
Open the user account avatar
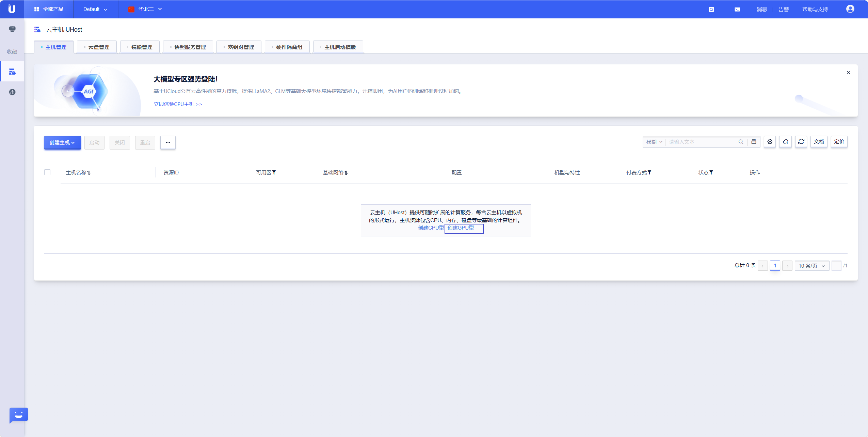(x=850, y=9)
